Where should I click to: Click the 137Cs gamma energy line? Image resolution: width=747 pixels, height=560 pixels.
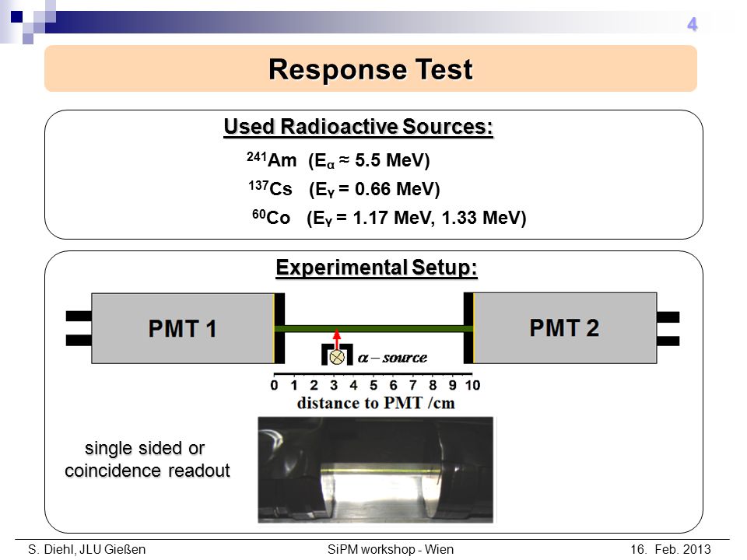click(x=343, y=188)
